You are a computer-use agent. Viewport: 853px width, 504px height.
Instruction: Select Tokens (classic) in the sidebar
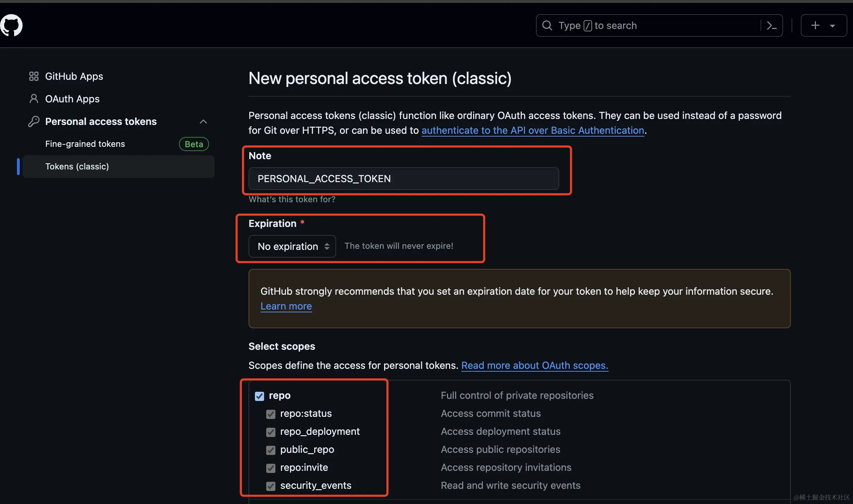point(77,166)
